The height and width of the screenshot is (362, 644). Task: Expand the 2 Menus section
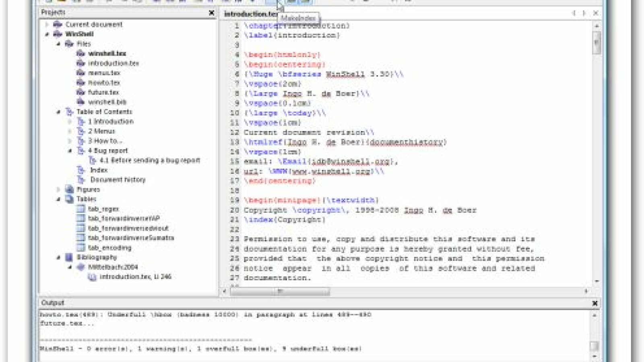70,131
